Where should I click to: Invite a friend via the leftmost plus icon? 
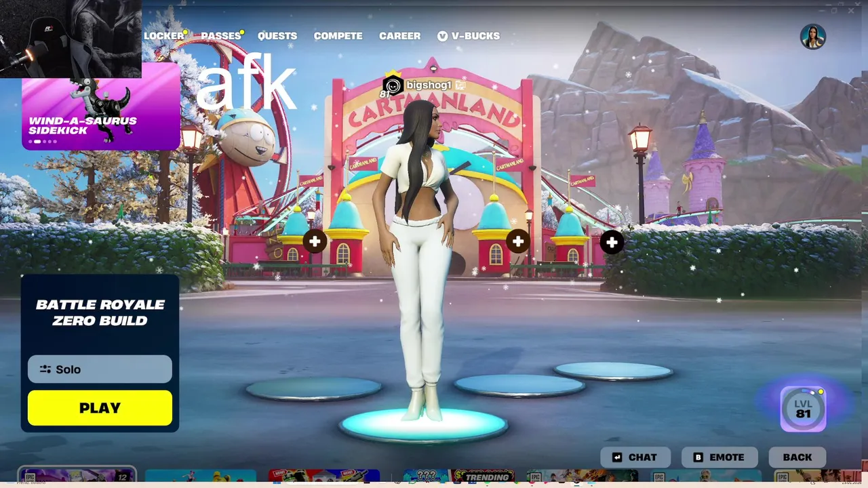click(315, 241)
